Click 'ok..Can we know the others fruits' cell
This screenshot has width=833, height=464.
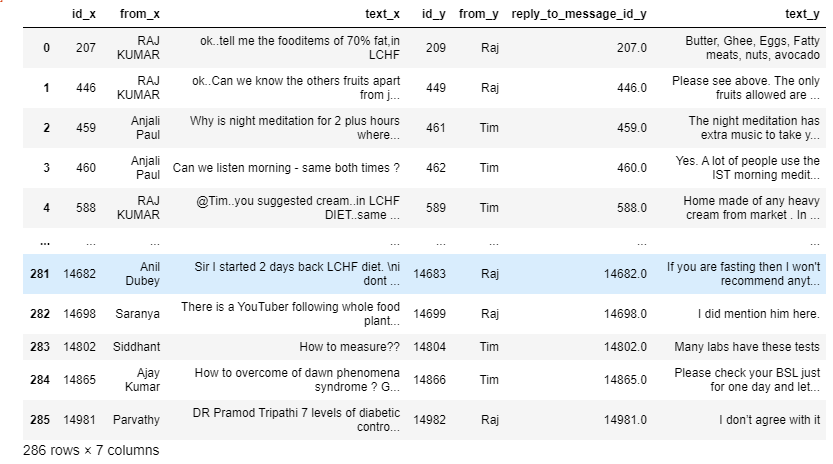pyautogui.click(x=296, y=88)
